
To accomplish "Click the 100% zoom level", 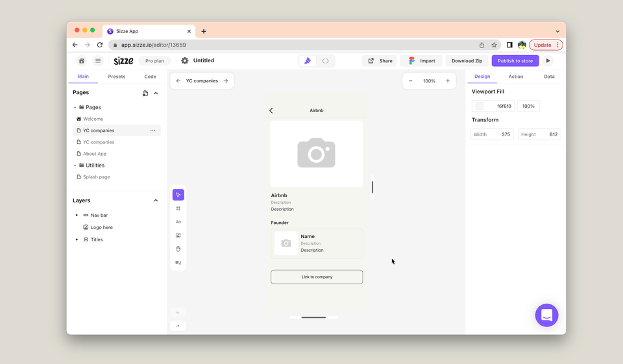I will click(429, 81).
